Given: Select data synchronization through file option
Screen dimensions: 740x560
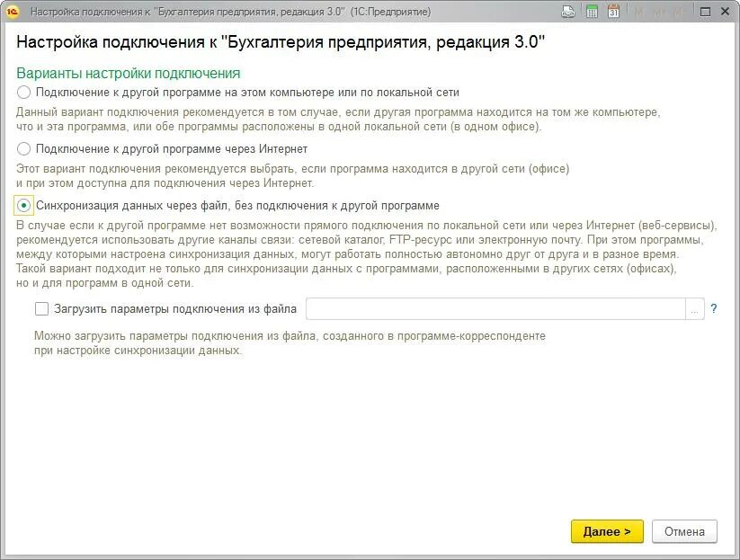Looking at the screenshot, I should 23,206.
